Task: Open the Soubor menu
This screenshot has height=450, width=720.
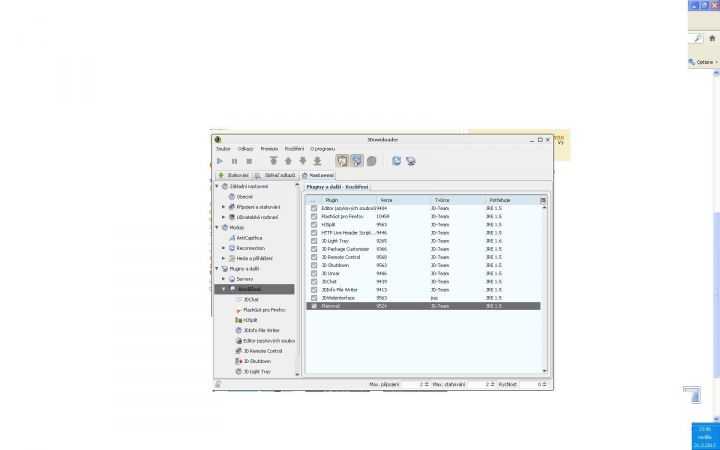Action: 224,149
